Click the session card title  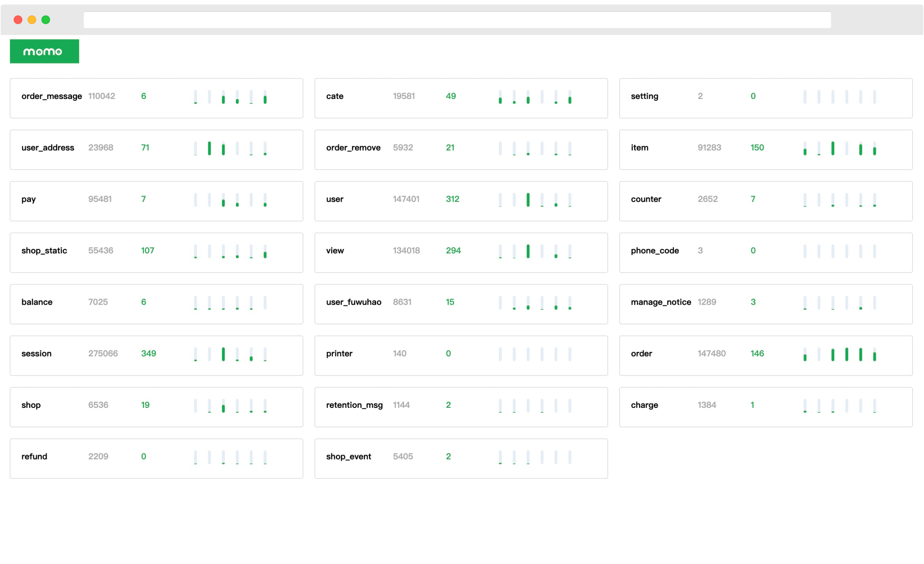(36, 353)
